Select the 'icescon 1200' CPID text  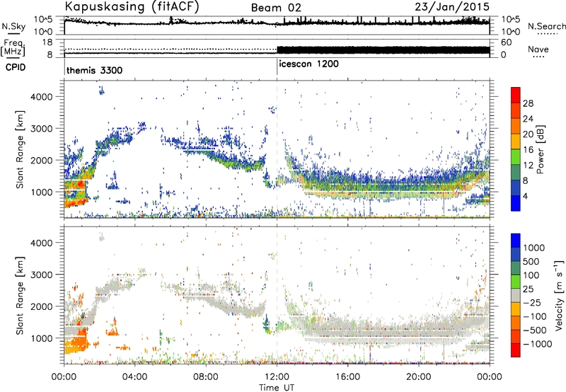click(x=308, y=64)
